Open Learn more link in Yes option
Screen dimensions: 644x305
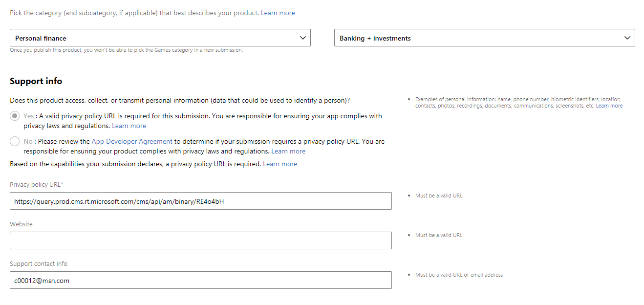tap(129, 126)
